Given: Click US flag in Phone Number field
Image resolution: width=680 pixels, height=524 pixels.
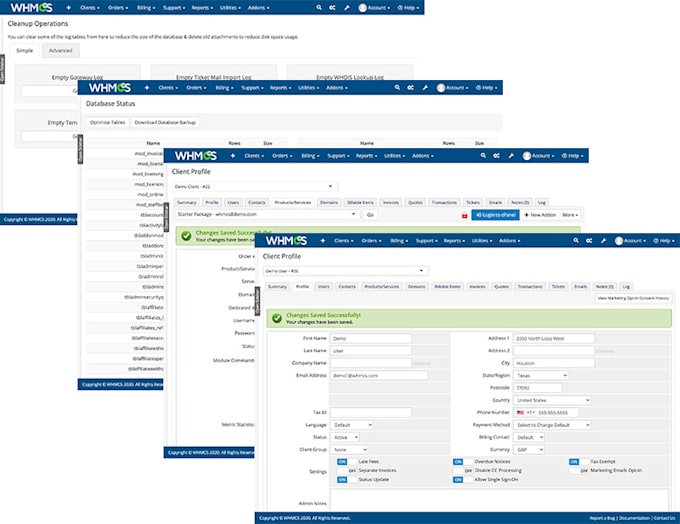Looking at the screenshot, I should pyautogui.click(x=520, y=413).
